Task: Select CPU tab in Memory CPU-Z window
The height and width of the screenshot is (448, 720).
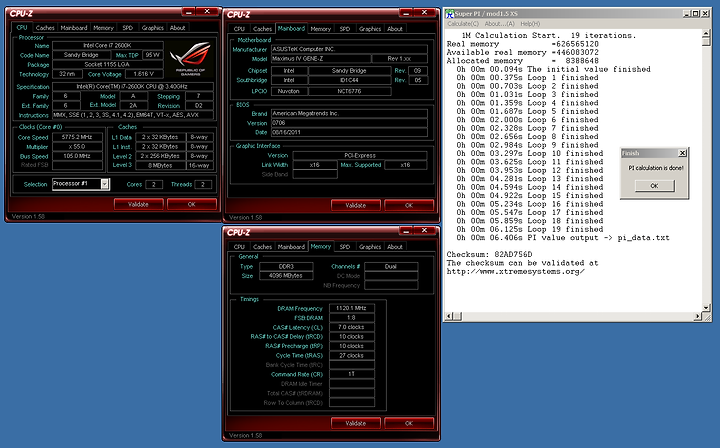Action: click(x=239, y=247)
